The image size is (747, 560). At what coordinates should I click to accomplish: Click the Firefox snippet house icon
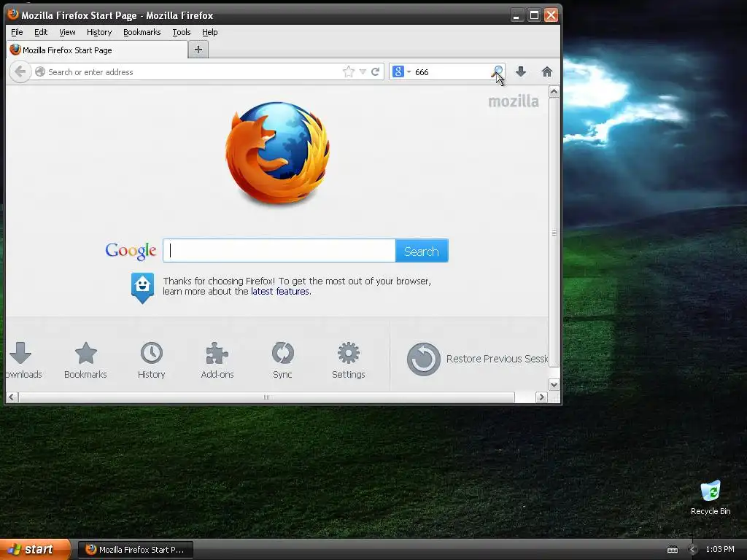tap(142, 287)
